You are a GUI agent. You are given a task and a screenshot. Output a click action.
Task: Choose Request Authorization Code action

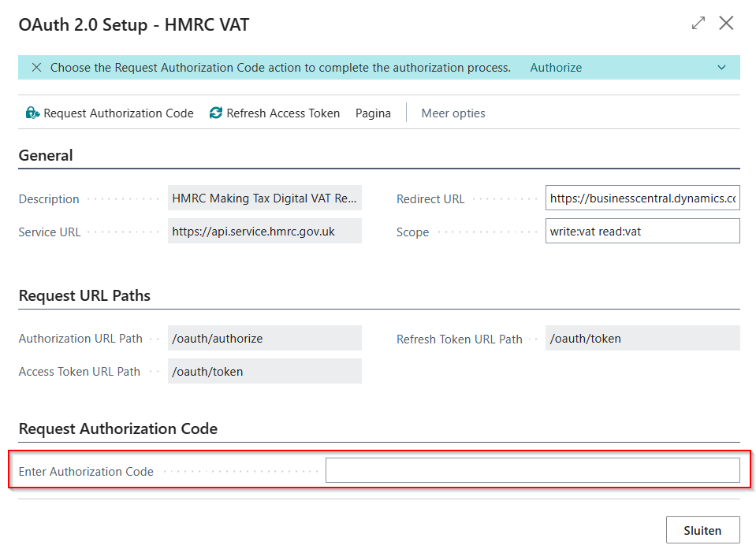tap(110, 113)
